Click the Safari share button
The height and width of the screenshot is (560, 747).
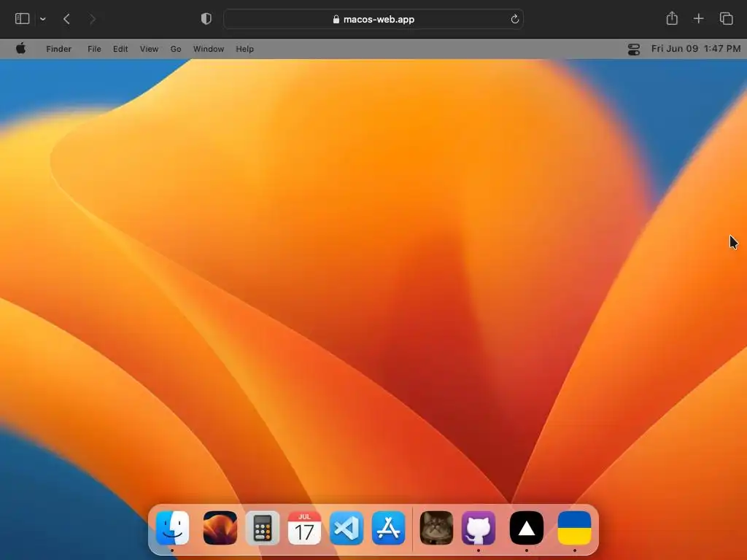click(x=672, y=18)
